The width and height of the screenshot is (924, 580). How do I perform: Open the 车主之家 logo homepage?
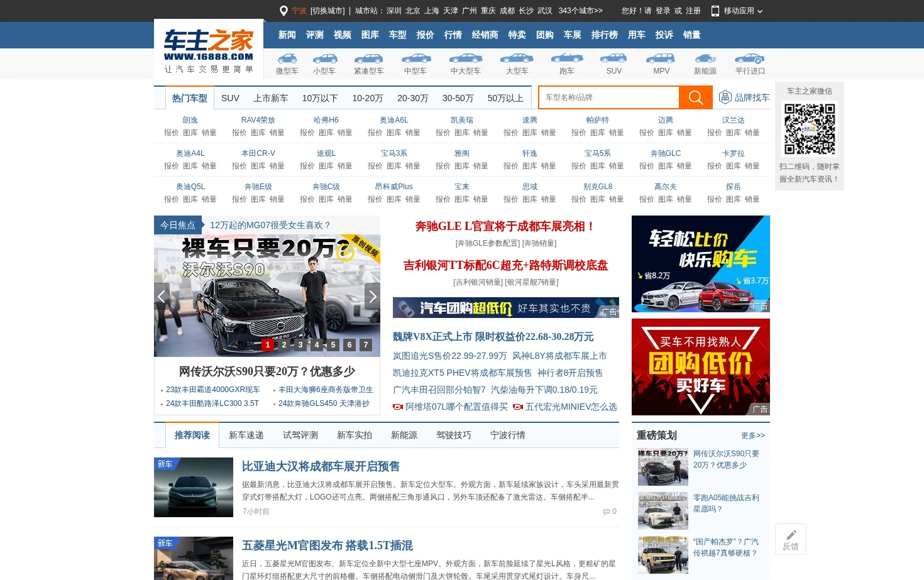pos(209,50)
